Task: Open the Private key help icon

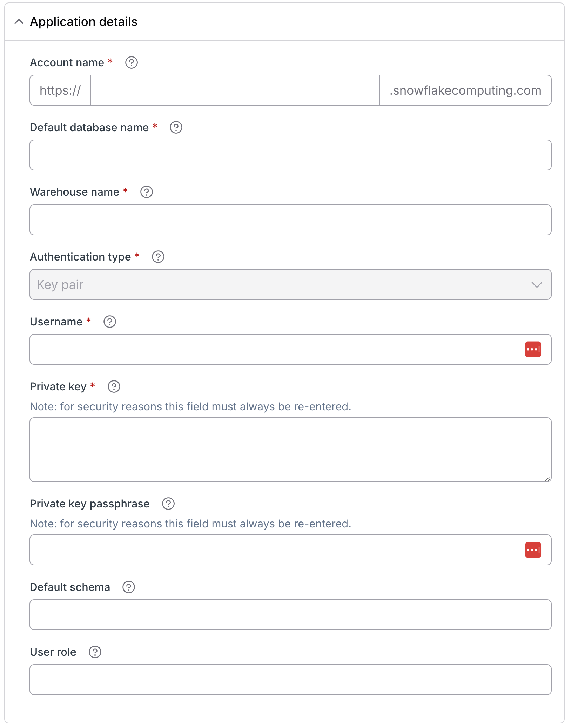Action: pyautogui.click(x=114, y=387)
